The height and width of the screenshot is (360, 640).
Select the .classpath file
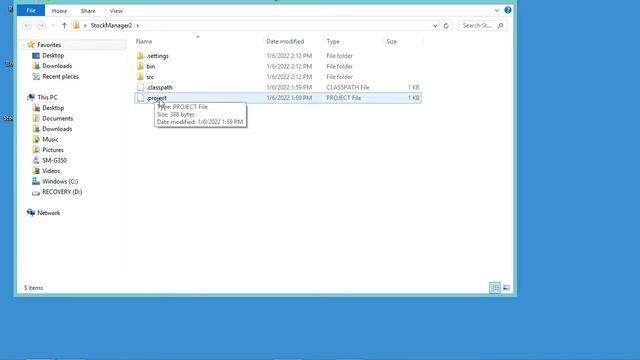click(159, 87)
